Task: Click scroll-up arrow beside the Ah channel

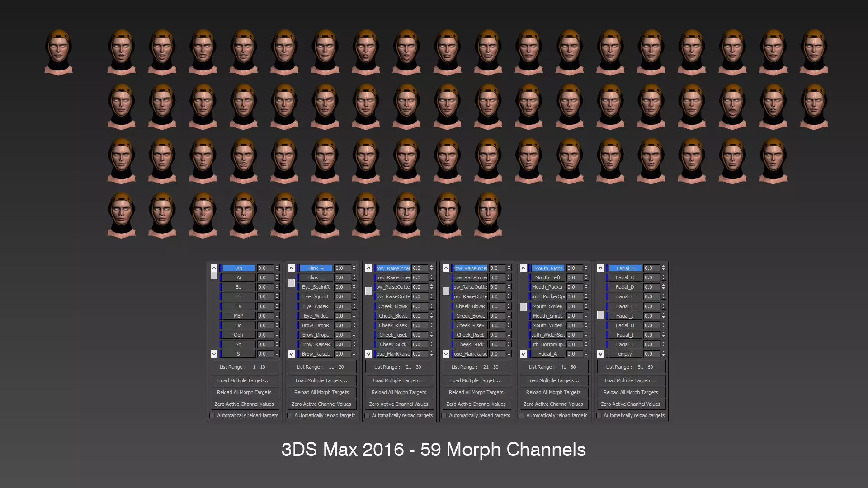Action: [x=214, y=268]
